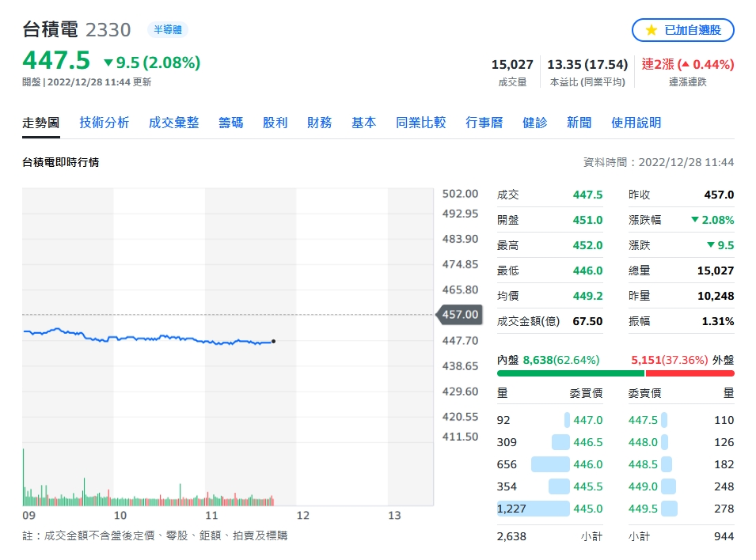
Task: Click the ask volume 110
Action: click(724, 420)
